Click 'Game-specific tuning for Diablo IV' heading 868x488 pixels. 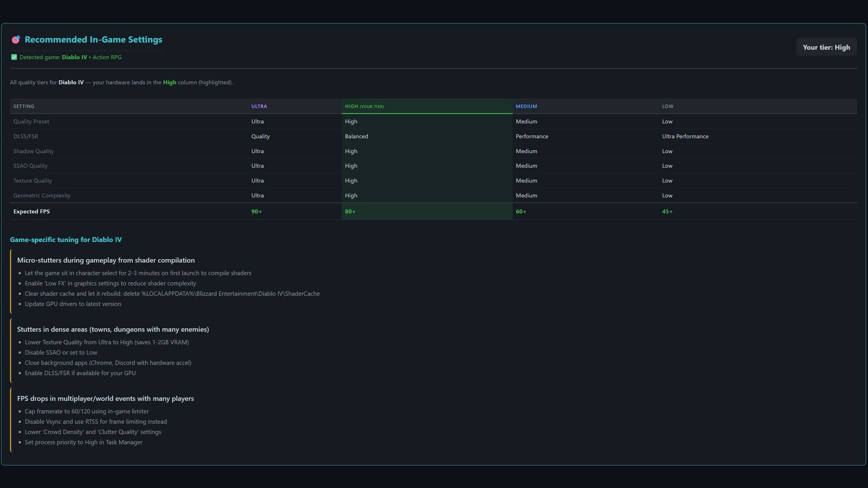66,240
